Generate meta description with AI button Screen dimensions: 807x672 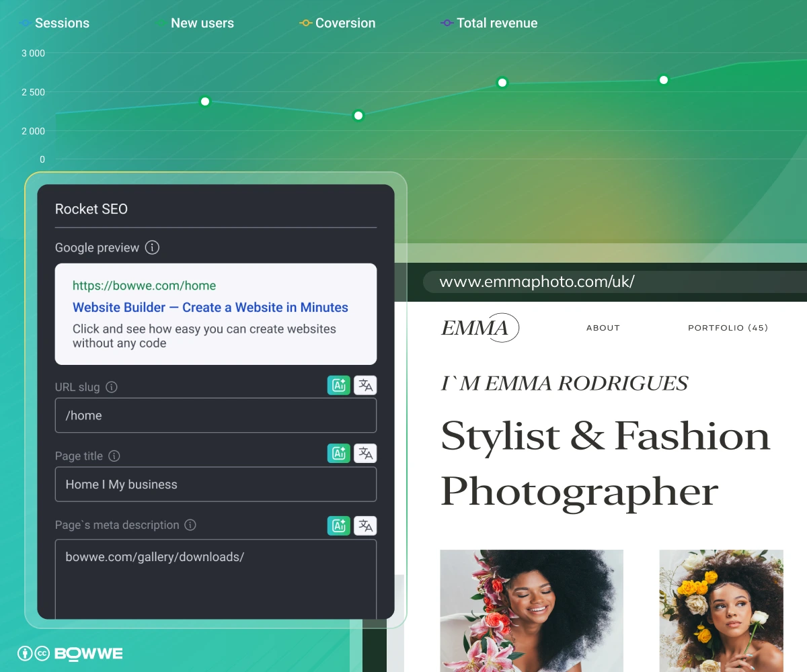(x=339, y=526)
